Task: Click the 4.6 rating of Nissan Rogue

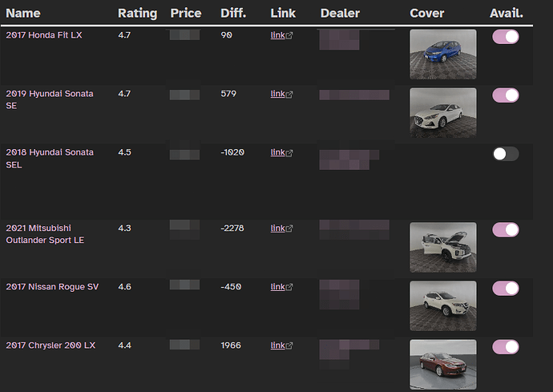Action: 124,287
